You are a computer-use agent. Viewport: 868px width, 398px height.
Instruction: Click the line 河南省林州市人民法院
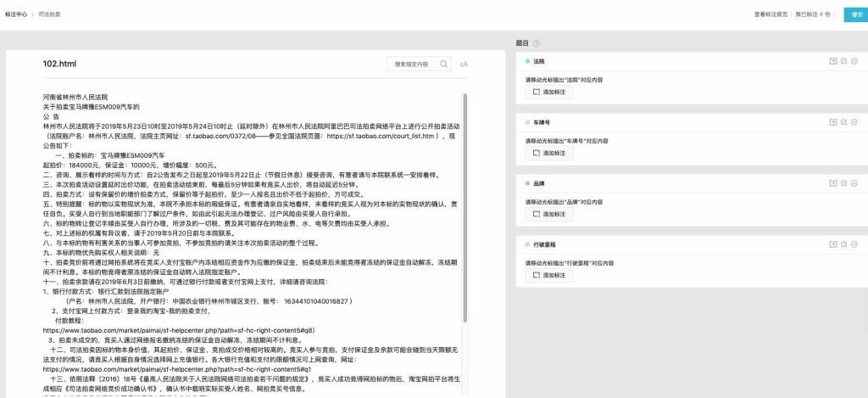(75, 97)
